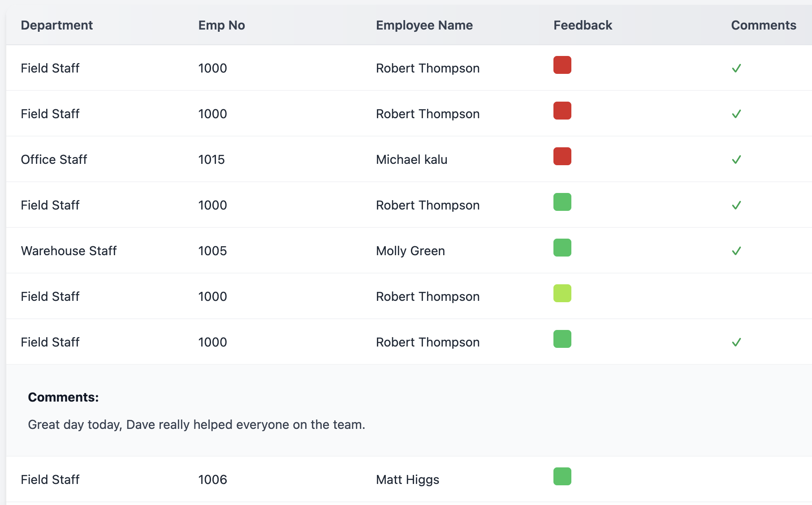812x505 pixels.
Task: Open Michael kalu's employee name
Action: coord(411,160)
